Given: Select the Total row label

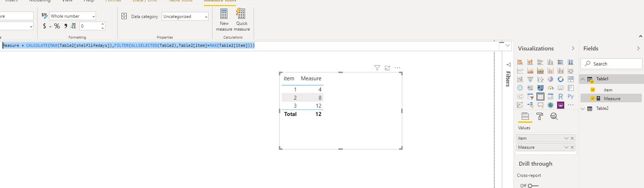Looking at the screenshot, I should (x=290, y=114).
